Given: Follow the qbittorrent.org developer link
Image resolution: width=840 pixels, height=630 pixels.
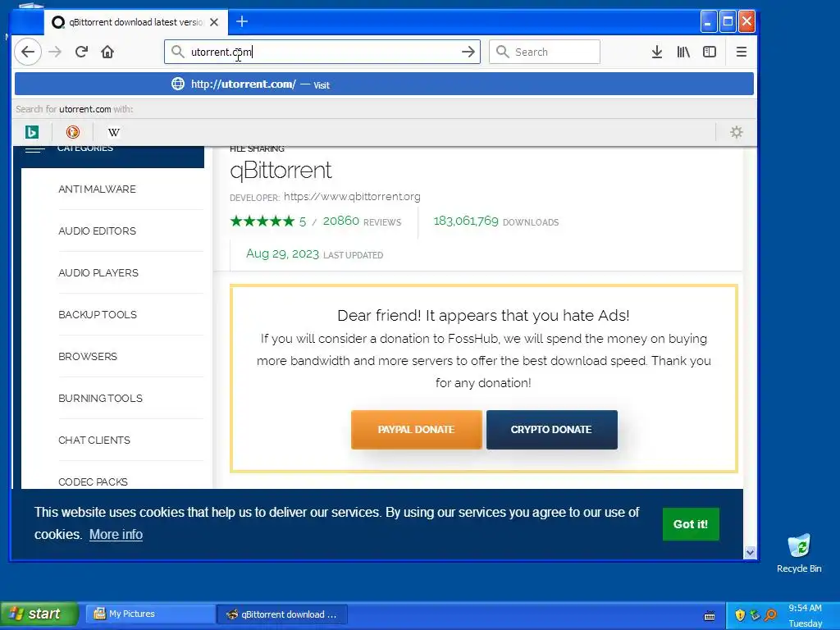Looking at the screenshot, I should coord(352,197).
